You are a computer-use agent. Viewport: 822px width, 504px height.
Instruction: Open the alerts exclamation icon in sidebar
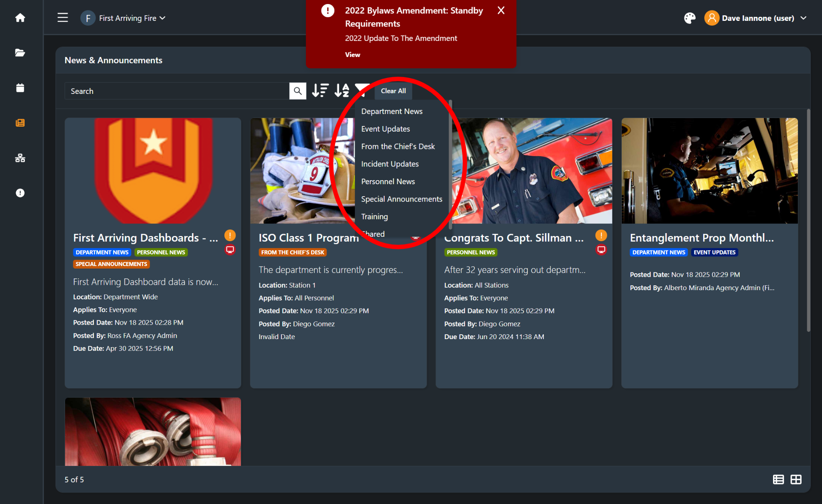(20, 193)
